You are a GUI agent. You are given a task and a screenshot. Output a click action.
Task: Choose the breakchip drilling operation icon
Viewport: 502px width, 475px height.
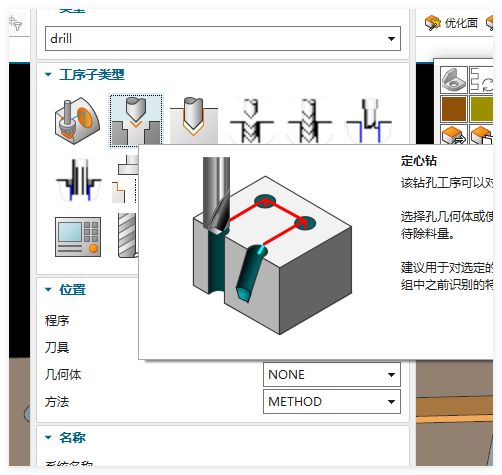tap(310, 121)
